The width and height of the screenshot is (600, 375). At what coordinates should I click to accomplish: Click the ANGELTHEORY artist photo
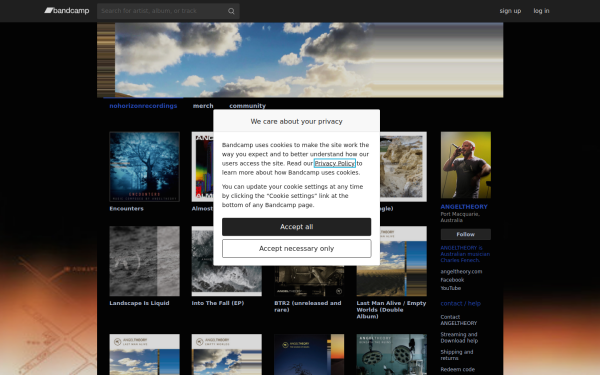pyautogui.click(x=465, y=165)
